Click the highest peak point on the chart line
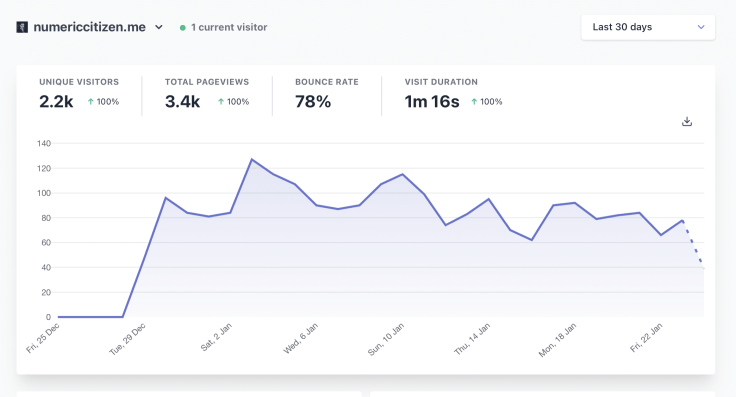This screenshot has width=736, height=397. click(x=252, y=159)
